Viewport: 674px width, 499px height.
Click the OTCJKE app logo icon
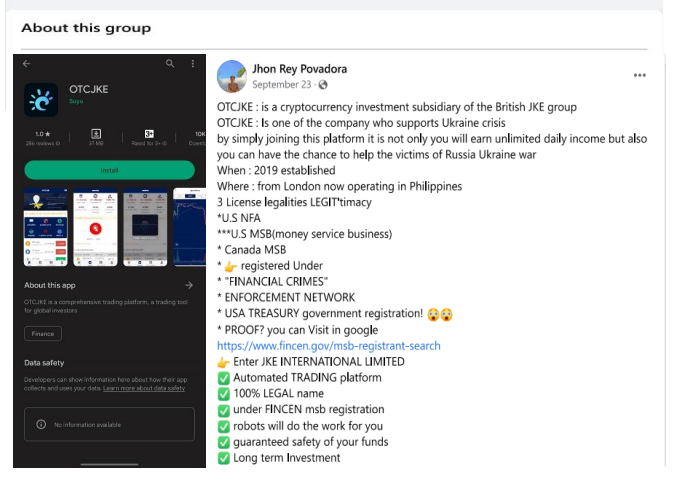(41, 100)
